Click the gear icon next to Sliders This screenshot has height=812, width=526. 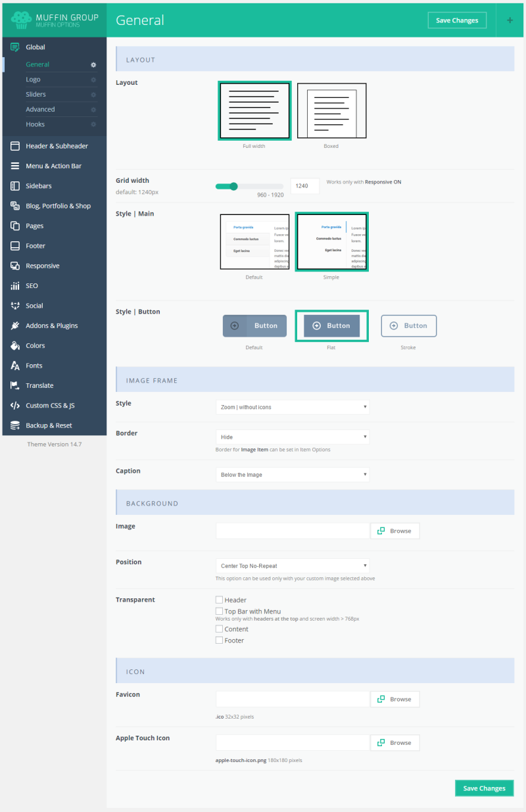click(93, 95)
